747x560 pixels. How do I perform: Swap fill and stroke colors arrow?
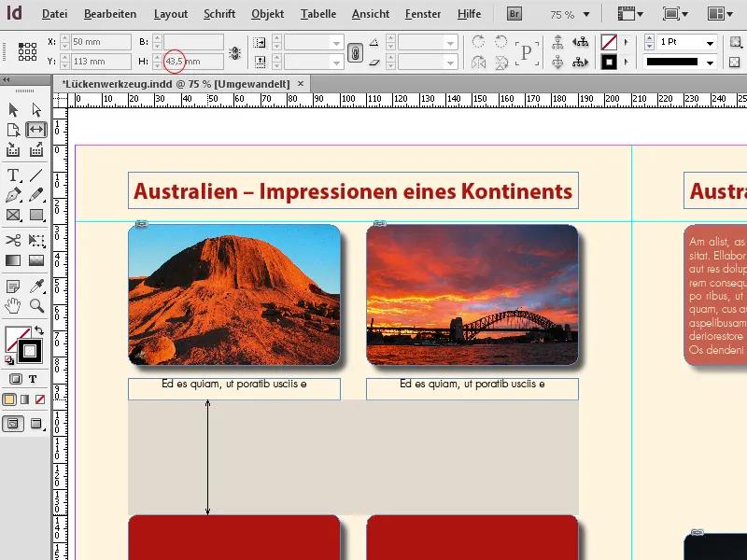point(39,330)
